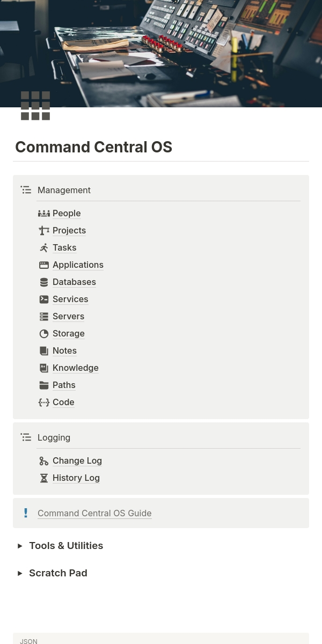Screen dimensions: 322x644
Task: Expand the Scratch Pad toggle
Action: pos(20,573)
